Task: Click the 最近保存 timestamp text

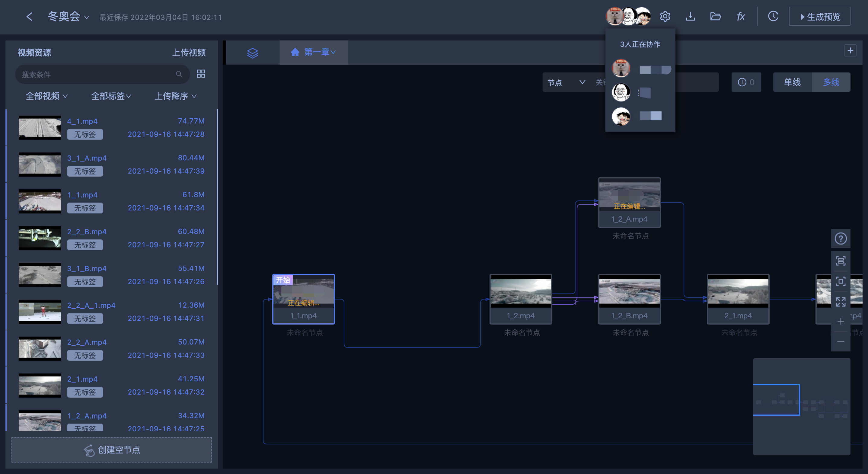Action: pyautogui.click(x=161, y=17)
